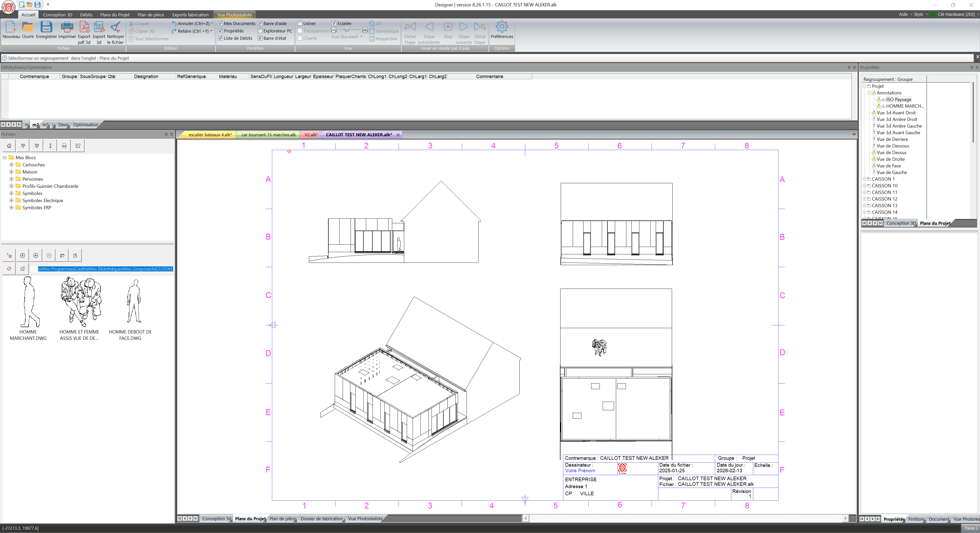Enable the Usiner checkbox
This screenshot has width=980, height=533.
pyautogui.click(x=300, y=23)
